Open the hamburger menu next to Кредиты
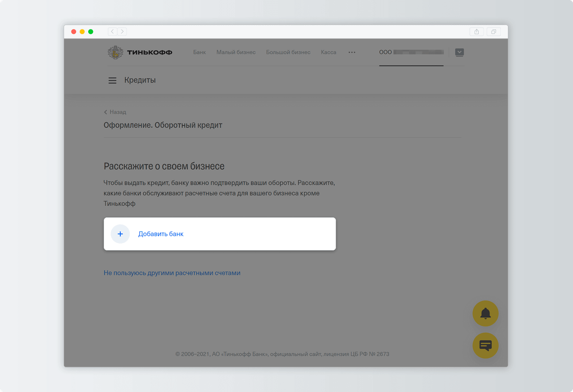 pyautogui.click(x=112, y=80)
